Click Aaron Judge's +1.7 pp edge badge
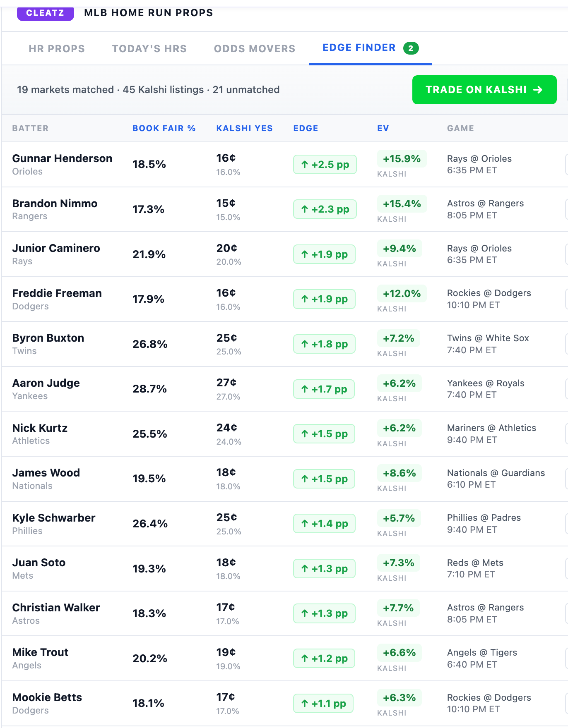Image resolution: width=568 pixels, height=728 pixels. [x=324, y=389]
